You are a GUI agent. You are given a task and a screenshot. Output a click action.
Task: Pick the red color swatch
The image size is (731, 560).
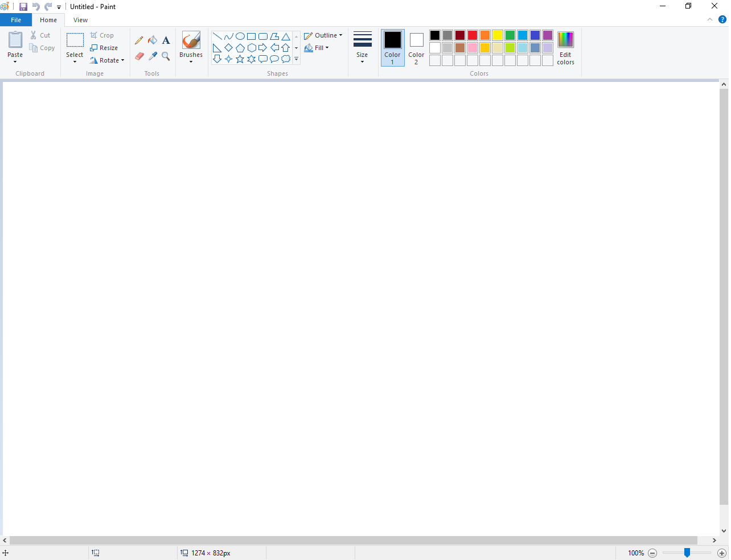pyautogui.click(x=473, y=35)
